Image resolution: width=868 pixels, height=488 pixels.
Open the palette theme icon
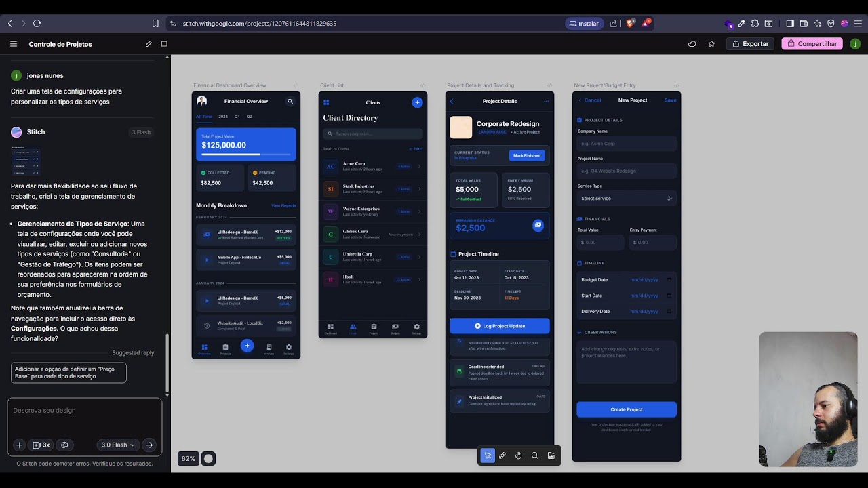pos(64,445)
